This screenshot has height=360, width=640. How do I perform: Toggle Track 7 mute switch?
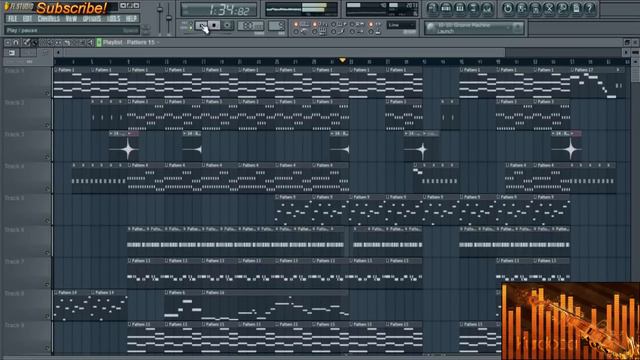click(x=47, y=284)
